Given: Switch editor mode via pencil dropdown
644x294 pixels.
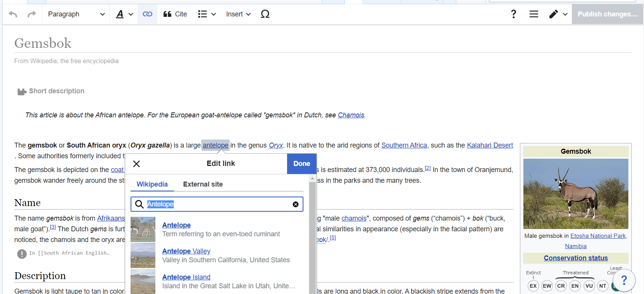Looking at the screenshot, I should click(x=558, y=14).
